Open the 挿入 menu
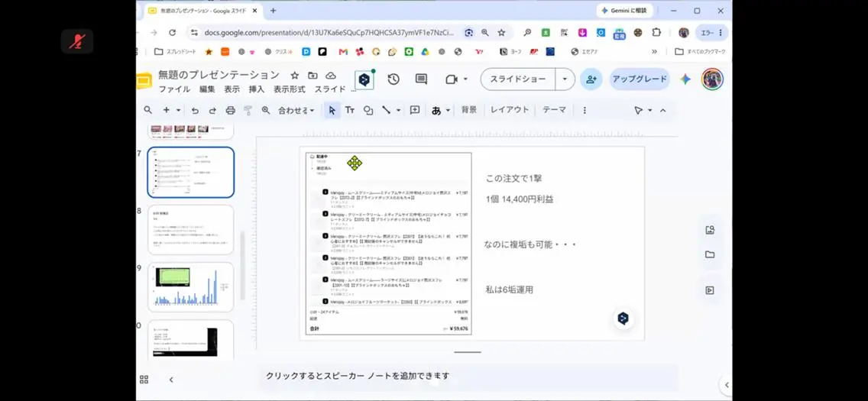The width and height of the screenshot is (868, 401). point(257,89)
